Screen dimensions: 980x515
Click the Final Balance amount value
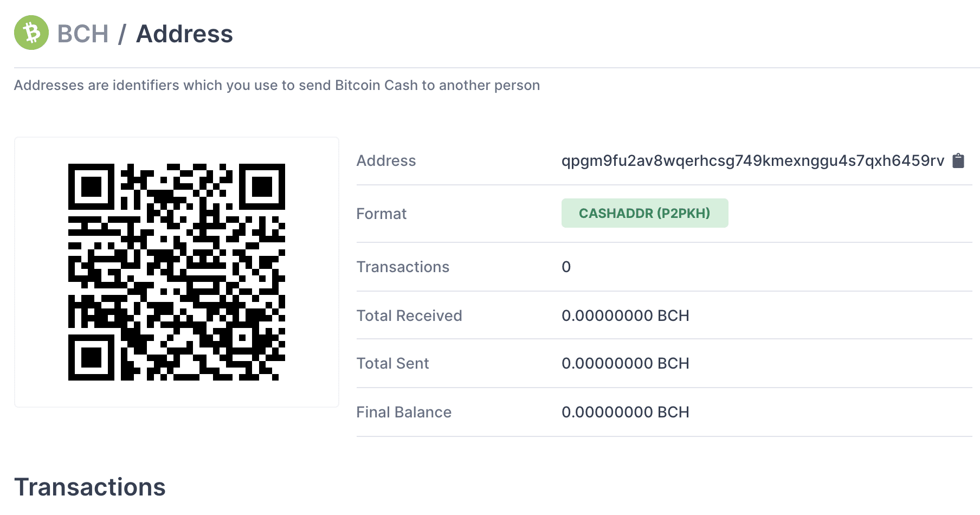625,412
